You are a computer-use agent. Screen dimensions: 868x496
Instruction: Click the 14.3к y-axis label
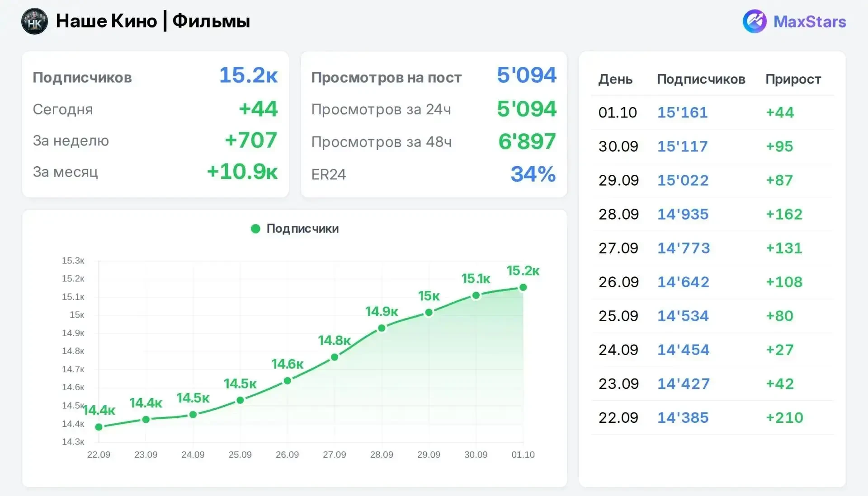click(x=73, y=442)
